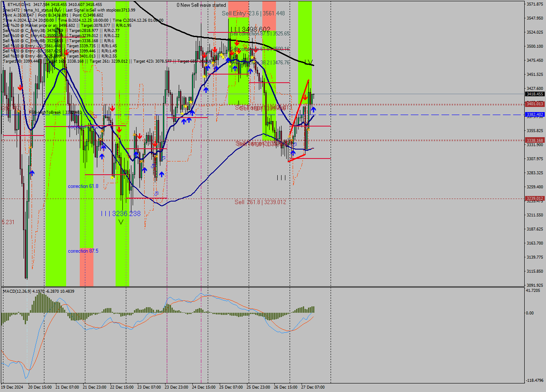Select the 'Sell Entry -23.6 | 3561.448' label
Viewport: 546px width, 392px height.
[253, 14]
